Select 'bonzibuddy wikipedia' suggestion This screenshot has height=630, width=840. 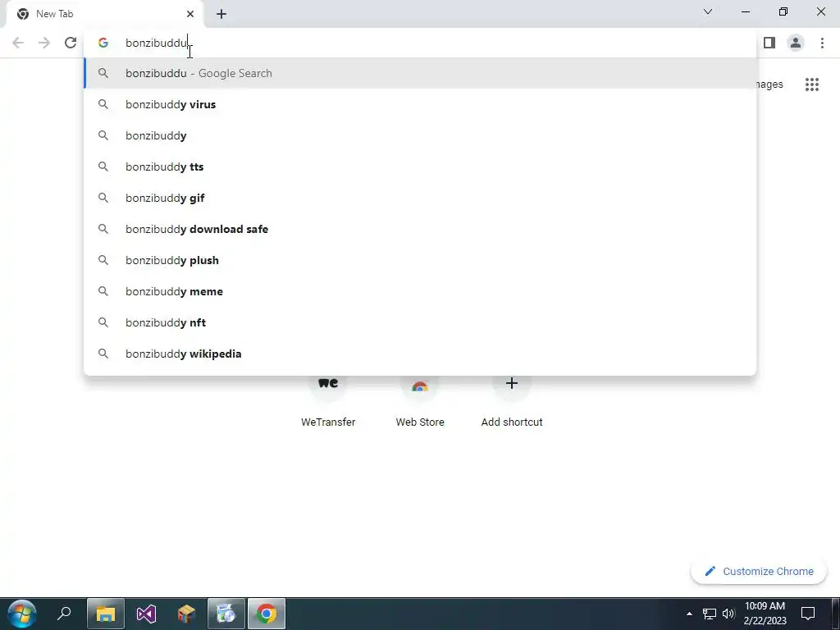pyautogui.click(x=420, y=354)
